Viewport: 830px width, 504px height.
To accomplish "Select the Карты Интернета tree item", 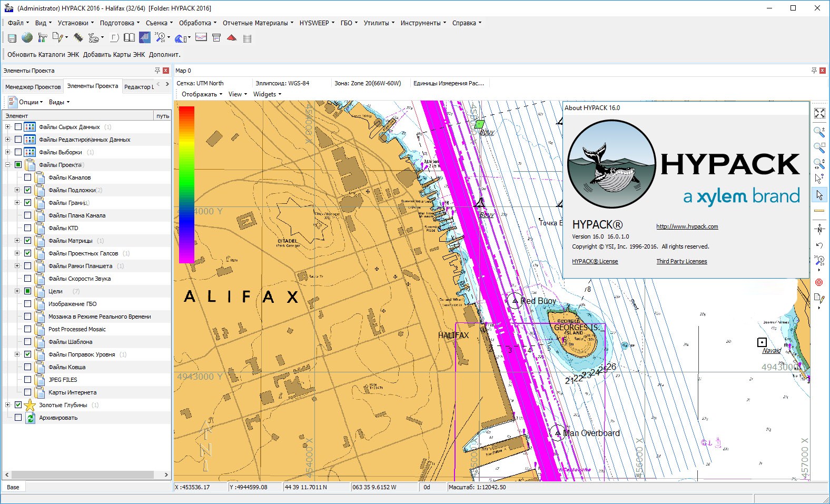I will point(72,392).
